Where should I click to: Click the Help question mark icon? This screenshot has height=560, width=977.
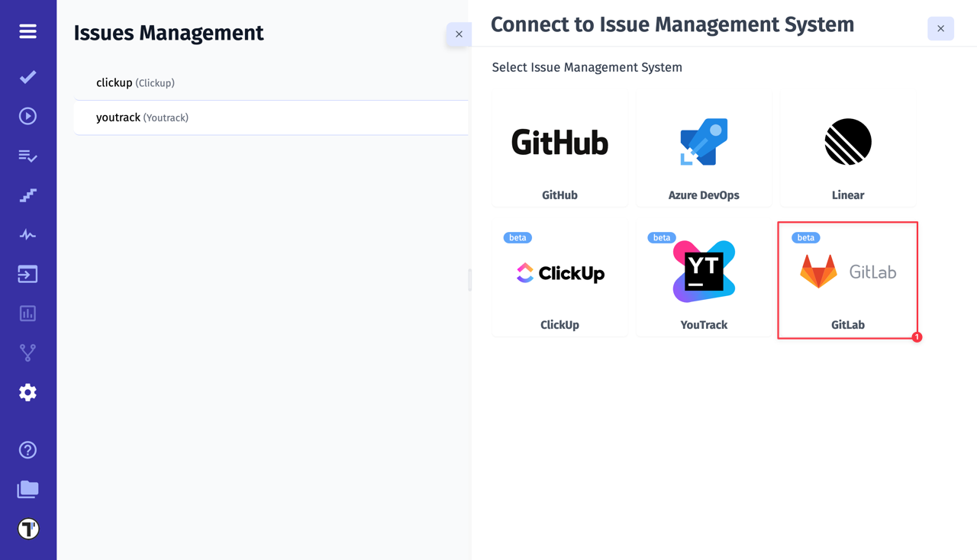[x=27, y=450]
